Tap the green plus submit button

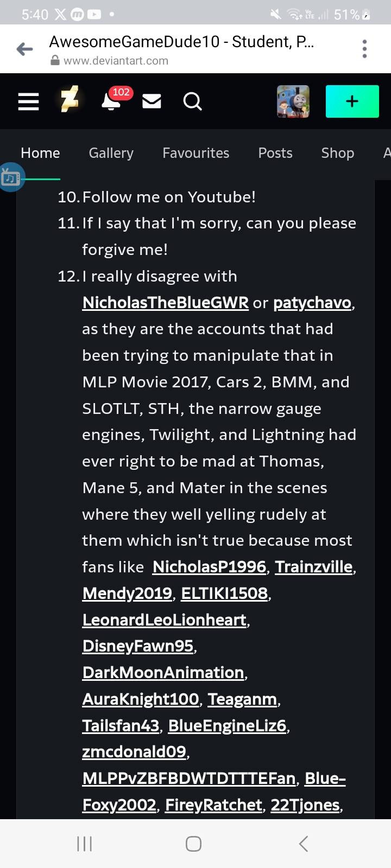tap(352, 101)
